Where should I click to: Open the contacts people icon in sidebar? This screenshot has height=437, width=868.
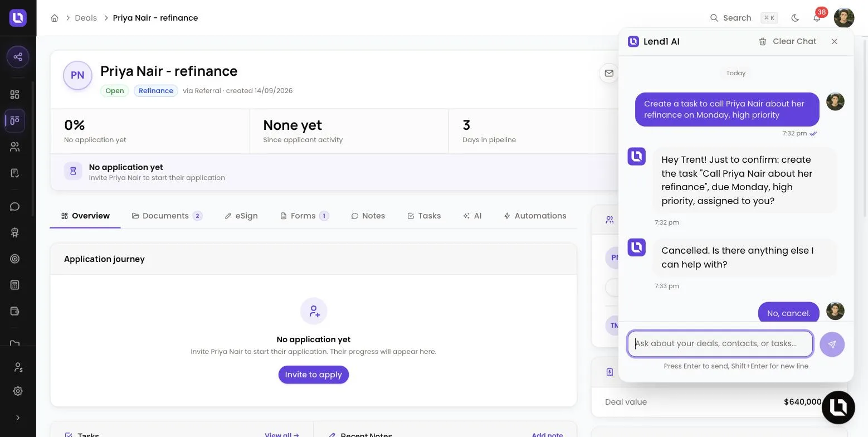tap(15, 147)
